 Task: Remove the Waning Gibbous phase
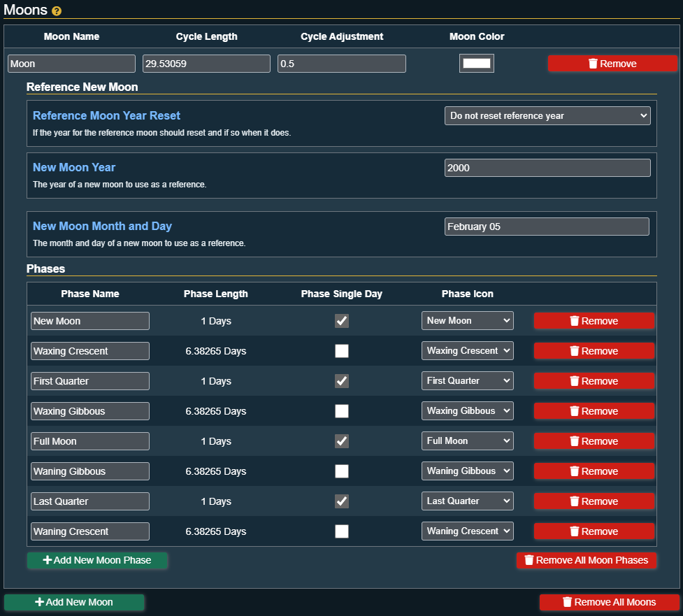(x=594, y=471)
